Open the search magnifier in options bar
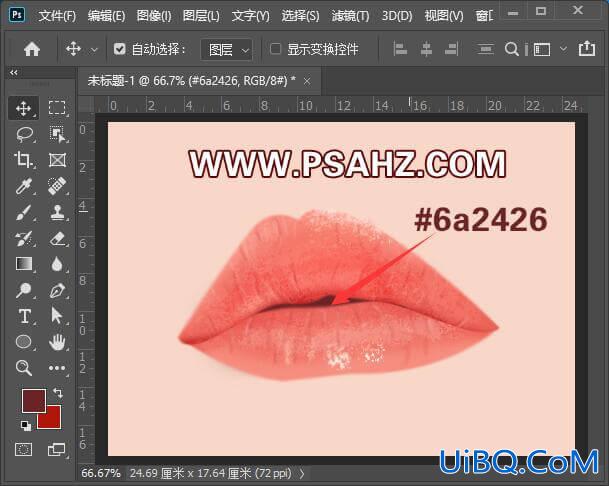 tap(512, 49)
